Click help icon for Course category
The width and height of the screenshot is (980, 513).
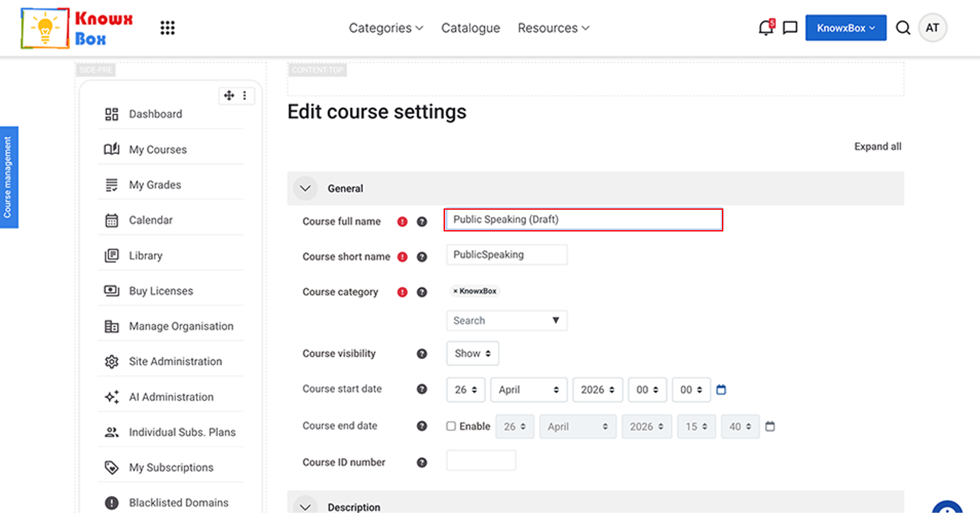tap(422, 292)
